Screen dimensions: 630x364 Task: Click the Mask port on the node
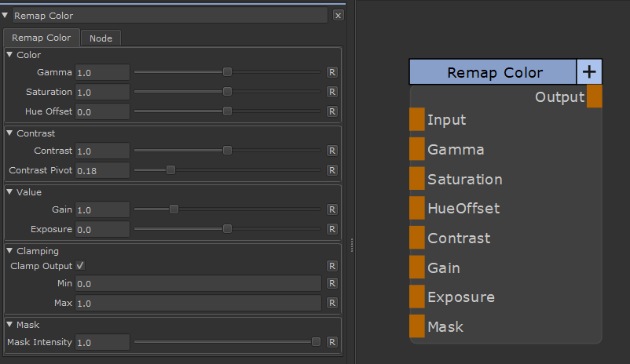pyautogui.click(x=417, y=326)
